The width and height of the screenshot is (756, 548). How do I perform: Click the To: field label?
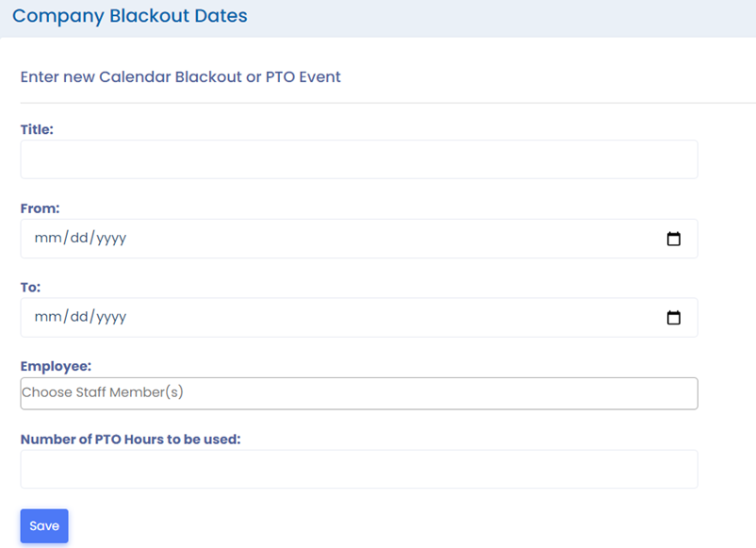[30, 287]
